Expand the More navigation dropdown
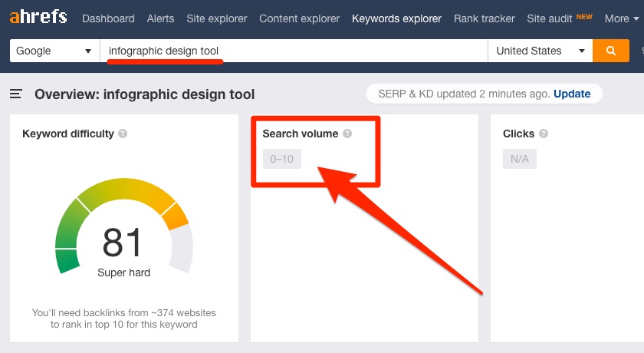644x353 pixels. coord(622,18)
